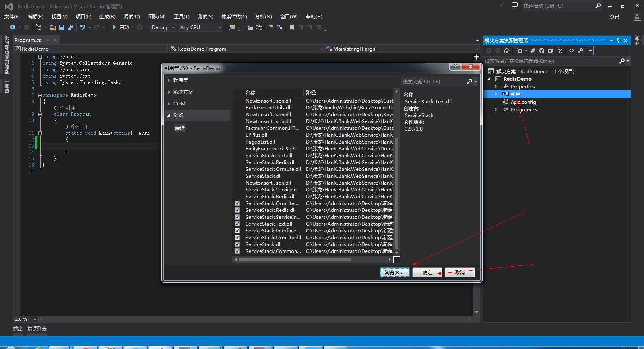Collapse the 浏览 section in Reference Manager
The height and width of the screenshot is (349, 644).
[x=169, y=115]
